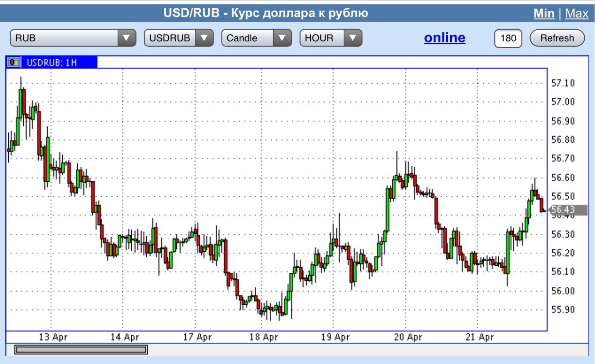The image size is (595, 364).
Task: Click the 56.30 price axis label
Action: (563, 234)
